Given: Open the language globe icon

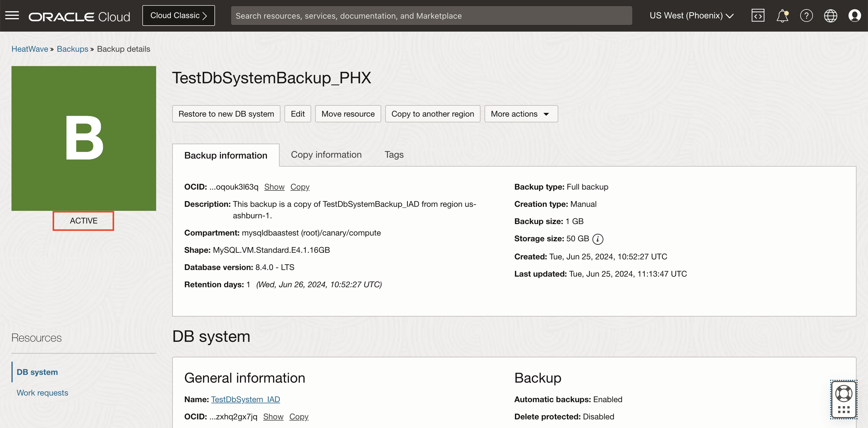Looking at the screenshot, I should [830, 16].
